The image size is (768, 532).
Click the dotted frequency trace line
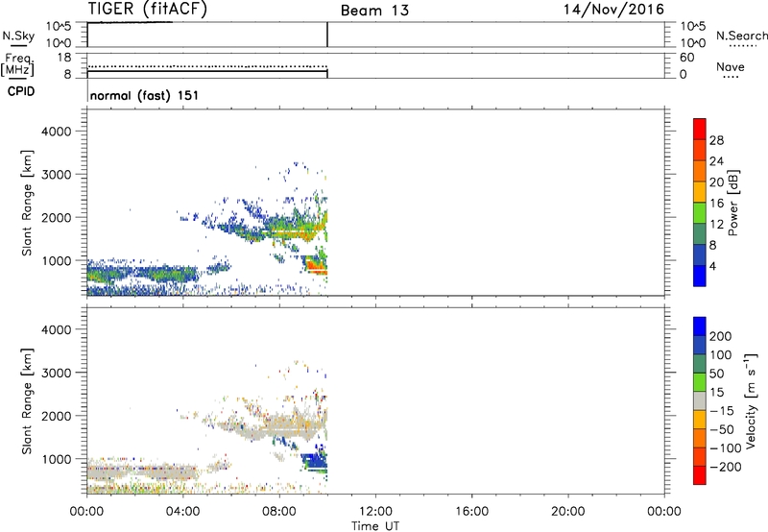pos(207,66)
